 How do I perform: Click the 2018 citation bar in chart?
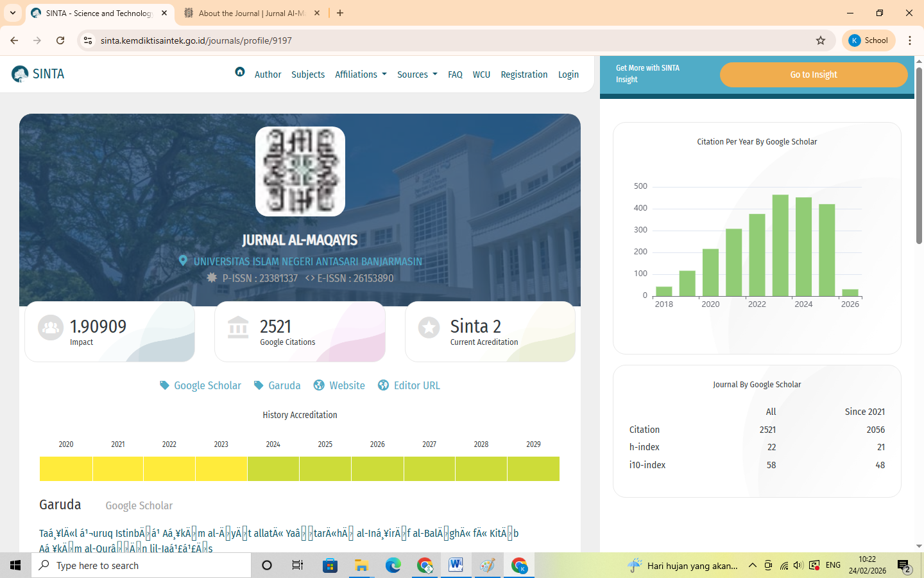(664, 292)
